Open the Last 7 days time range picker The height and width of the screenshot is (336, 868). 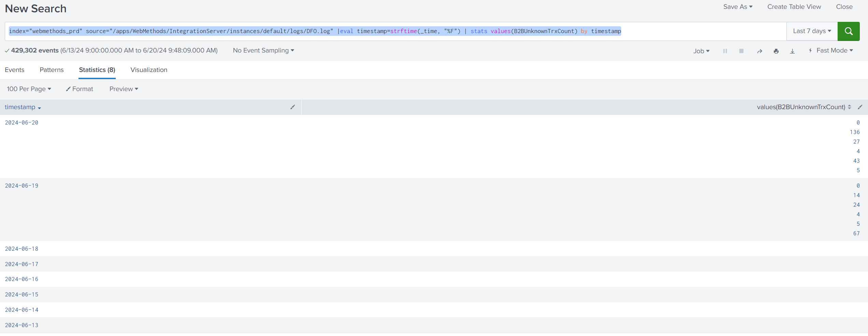pyautogui.click(x=811, y=31)
